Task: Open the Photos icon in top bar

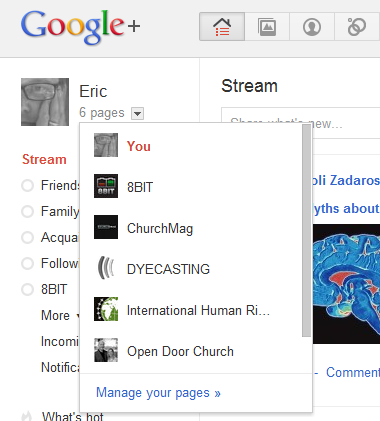Action: [267, 27]
